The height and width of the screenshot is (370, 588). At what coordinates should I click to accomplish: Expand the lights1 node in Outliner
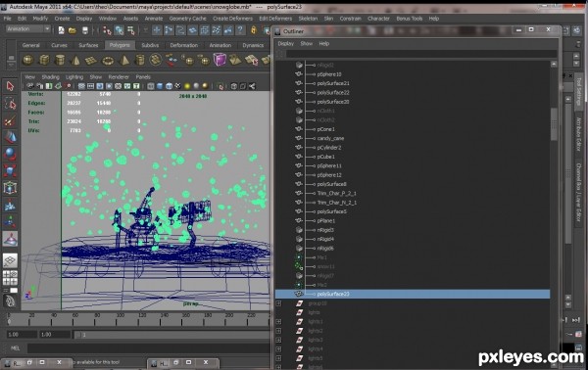click(x=278, y=322)
